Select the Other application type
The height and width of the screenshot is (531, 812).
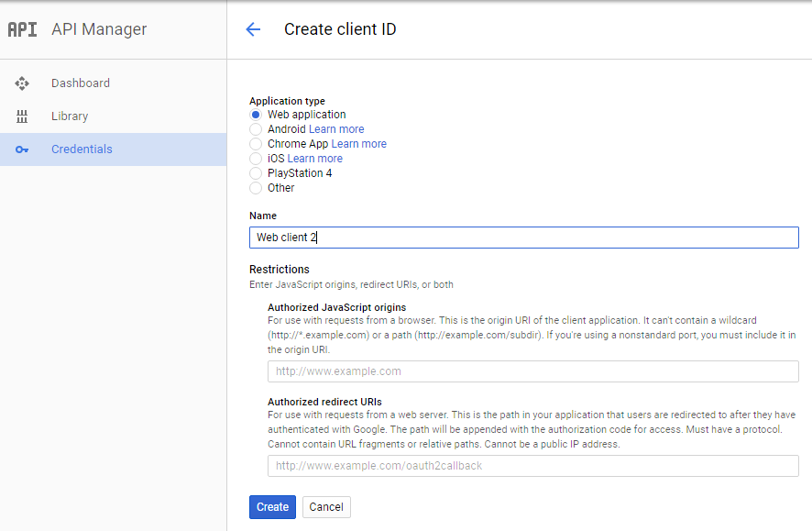[256, 187]
